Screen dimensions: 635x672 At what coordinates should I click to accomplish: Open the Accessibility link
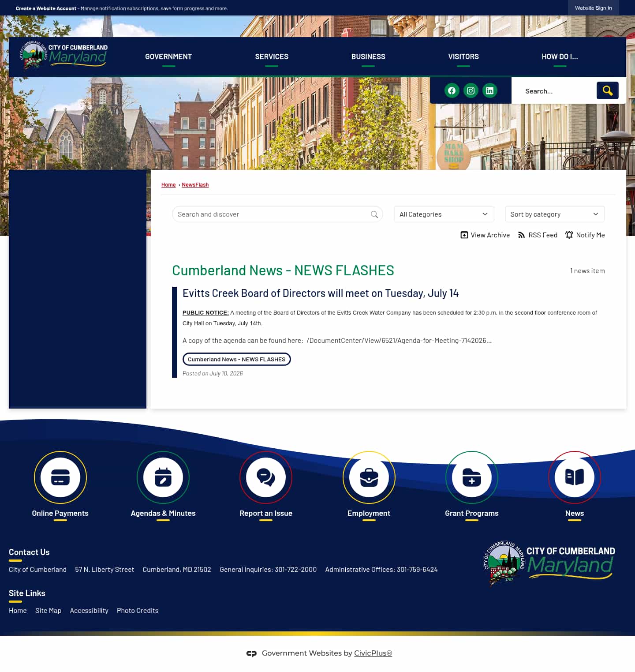click(89, 611)
